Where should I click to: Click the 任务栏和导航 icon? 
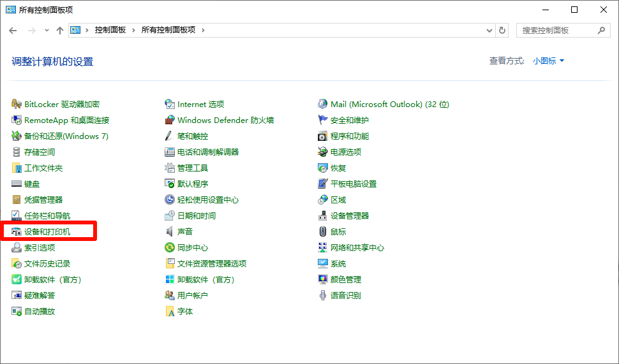click(16, 215)
